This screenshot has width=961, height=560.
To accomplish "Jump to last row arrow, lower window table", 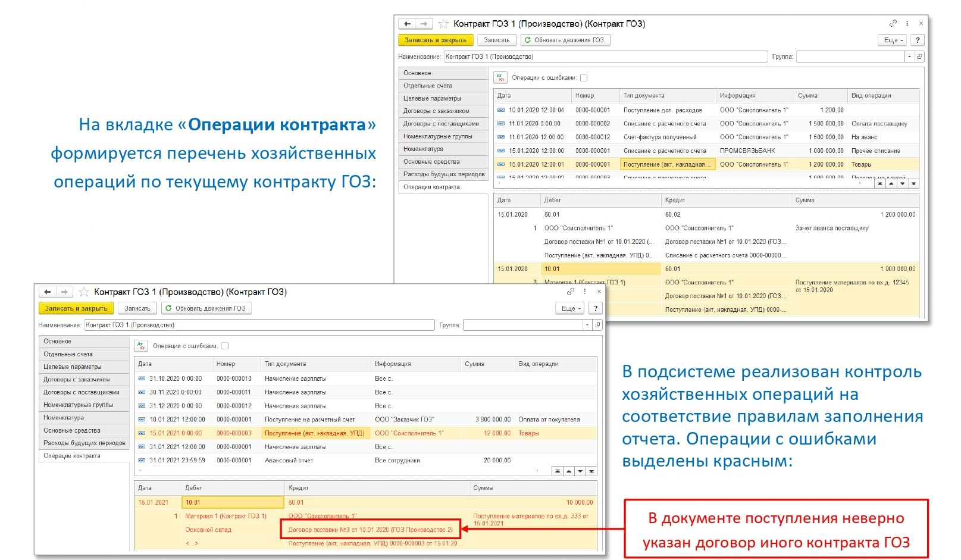I will pos(591,471).
